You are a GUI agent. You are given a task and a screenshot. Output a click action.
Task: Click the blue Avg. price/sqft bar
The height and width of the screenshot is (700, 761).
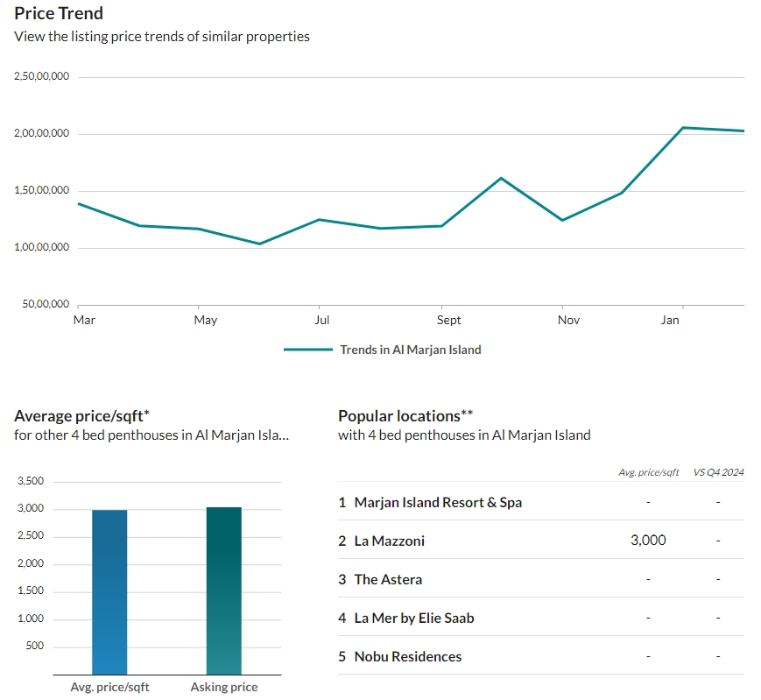pyautogui.click(x=109, y=591)
